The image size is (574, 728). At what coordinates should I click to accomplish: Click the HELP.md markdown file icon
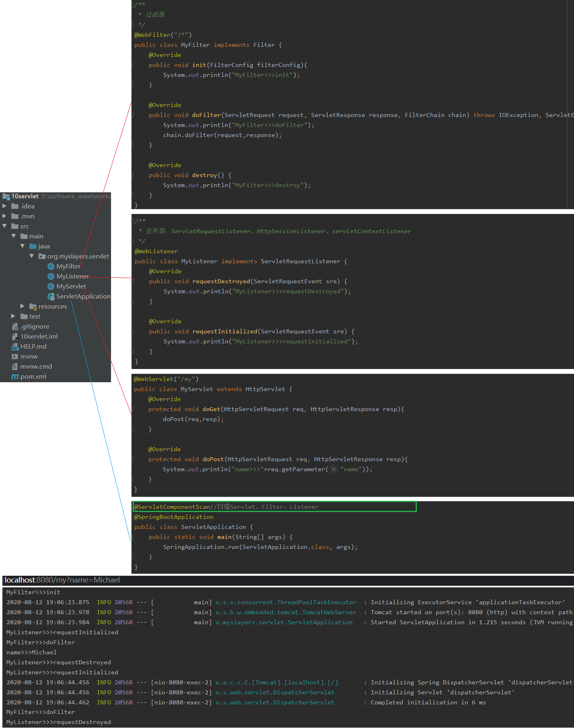point(15,347)
